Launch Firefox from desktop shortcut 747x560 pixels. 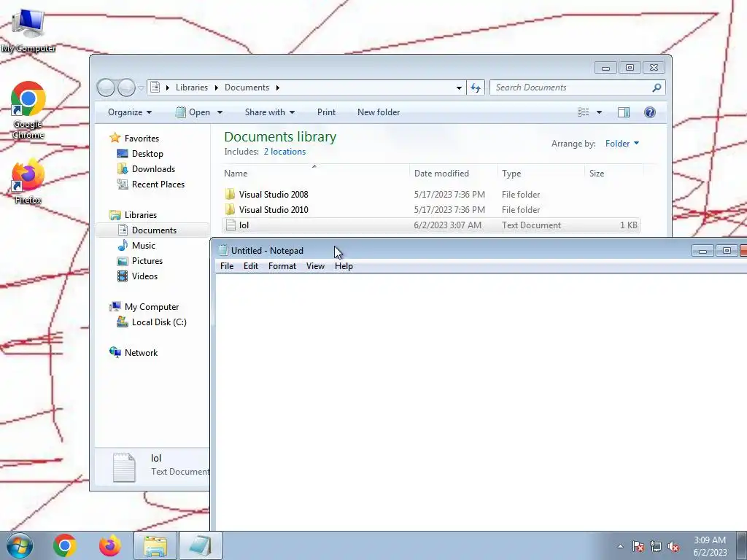[28, 182]
